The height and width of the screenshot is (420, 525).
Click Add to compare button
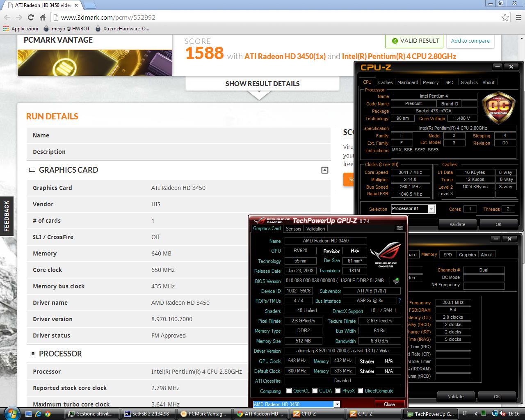point(470,41)
